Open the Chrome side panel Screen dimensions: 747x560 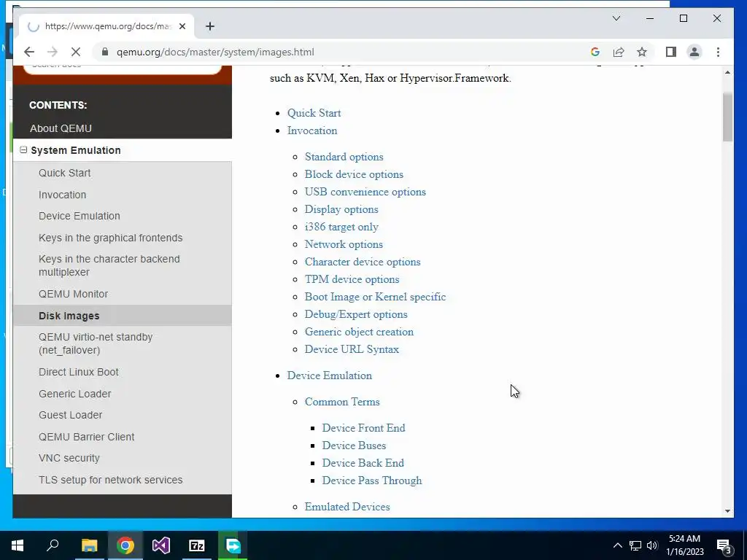pos(671,52)
